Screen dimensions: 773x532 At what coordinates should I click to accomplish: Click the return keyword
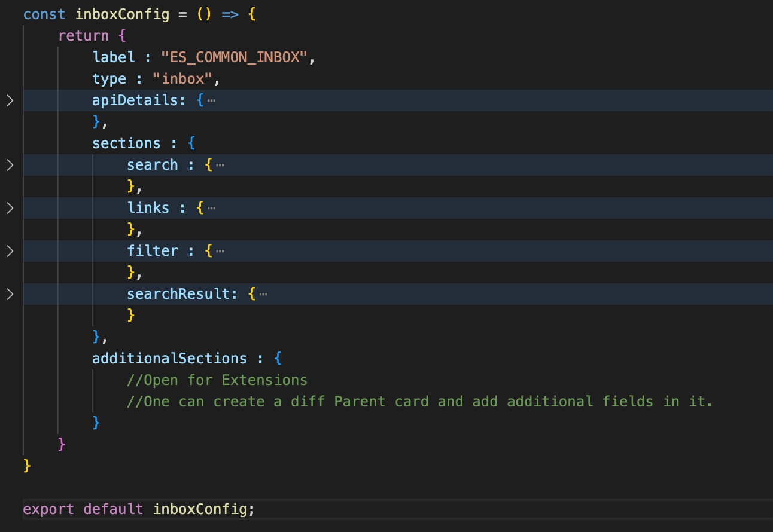click(x=83, y=36)
